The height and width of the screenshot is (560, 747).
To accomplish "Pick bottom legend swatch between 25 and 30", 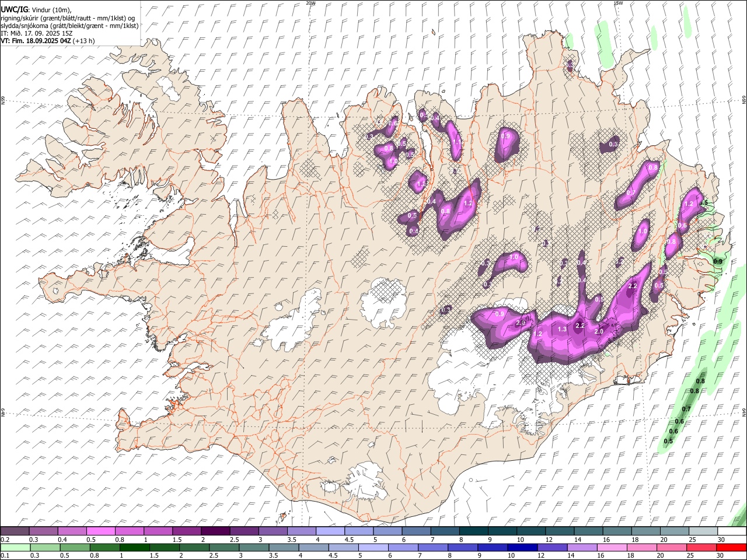I will coord(701,547).
